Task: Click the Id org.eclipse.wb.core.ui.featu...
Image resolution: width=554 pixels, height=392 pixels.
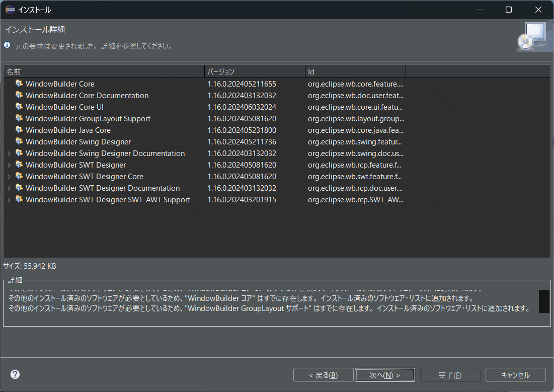Action: point(355,107)
